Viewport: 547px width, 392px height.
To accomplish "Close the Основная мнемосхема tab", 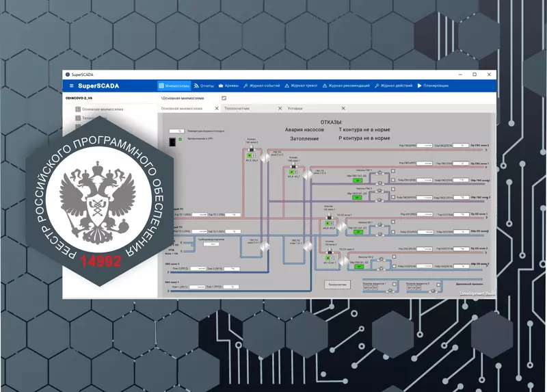I will pos(217,109).
